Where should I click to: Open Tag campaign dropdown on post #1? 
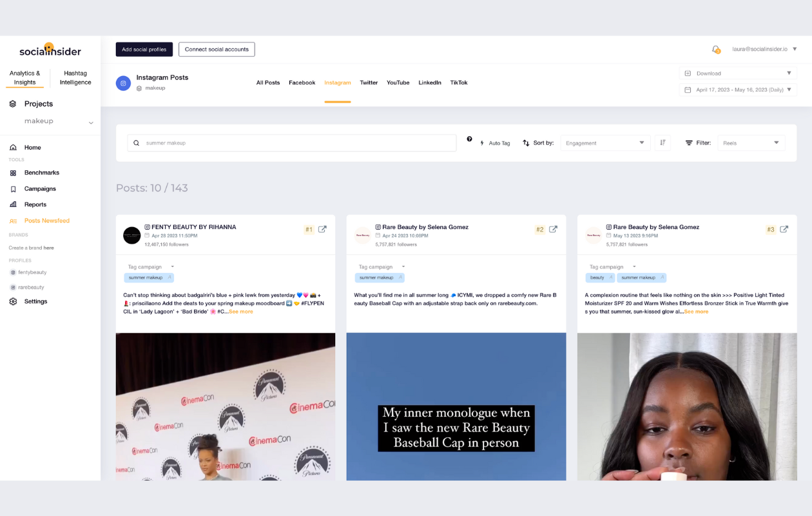pyautogui.click(x=151, y=266)
